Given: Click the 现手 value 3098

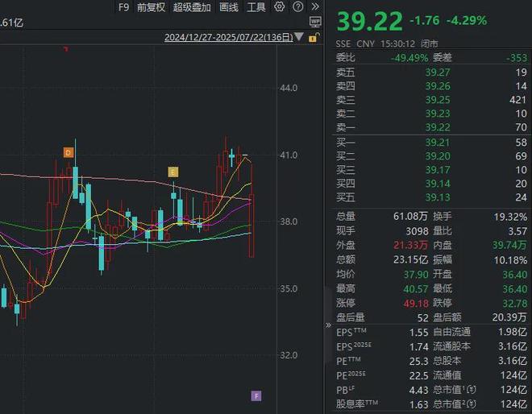Looking at the screenshot, I should [417, 231].
